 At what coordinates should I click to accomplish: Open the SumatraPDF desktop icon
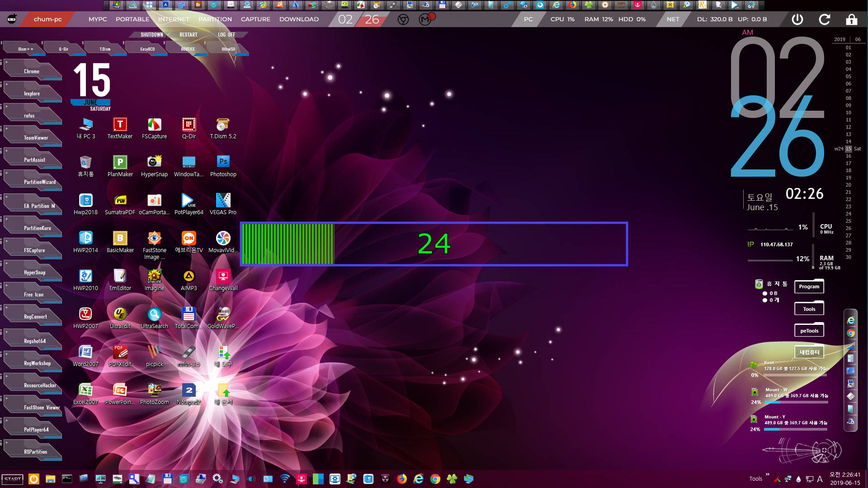click(120, 204)
